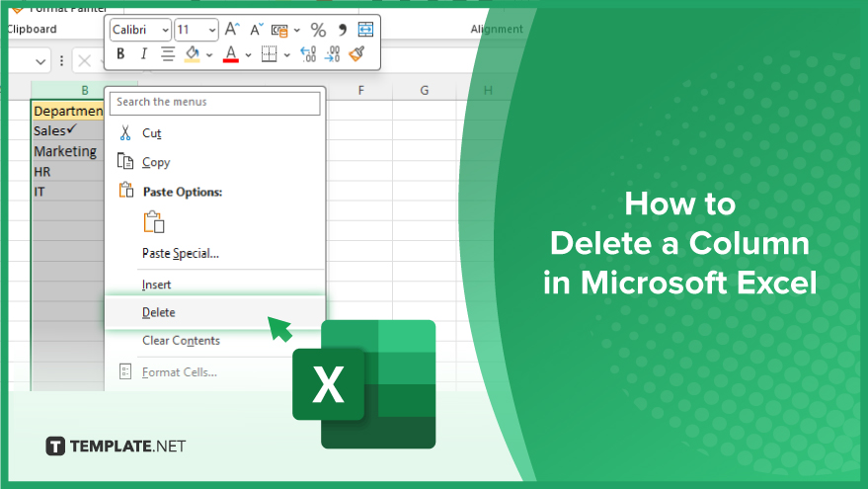The image size is (868, 489).
Task: Open Format Cells... from context menu
Action: pos(215,372)
